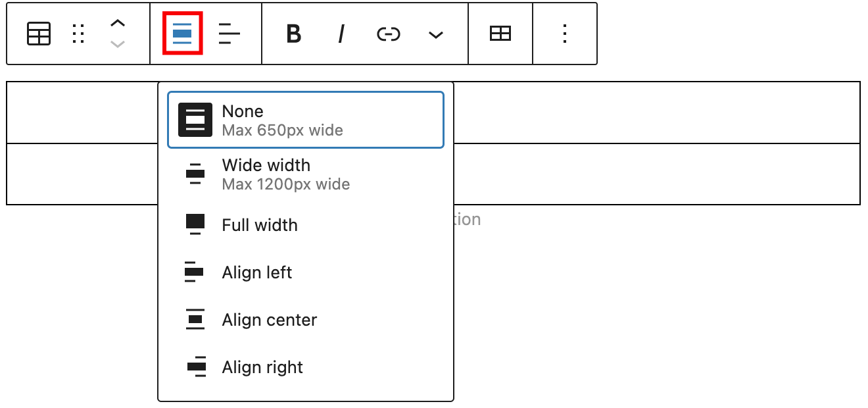Select the None alignment option

(x=306, y=119)
